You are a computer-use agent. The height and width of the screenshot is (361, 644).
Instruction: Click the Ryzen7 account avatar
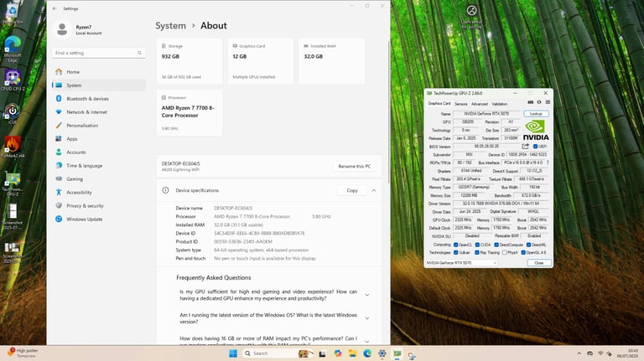(62, 29)
